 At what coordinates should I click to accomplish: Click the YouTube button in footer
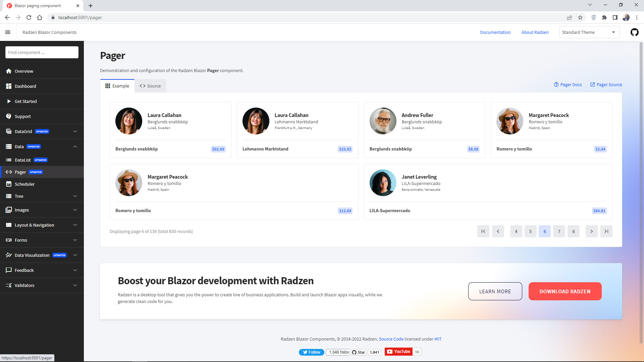(x=398, y=352)
